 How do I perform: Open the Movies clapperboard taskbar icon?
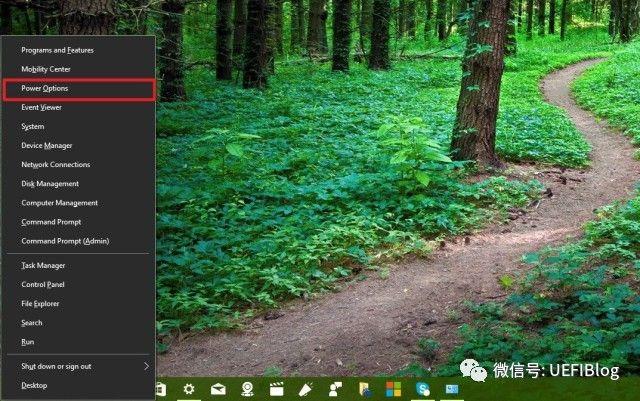276,389
